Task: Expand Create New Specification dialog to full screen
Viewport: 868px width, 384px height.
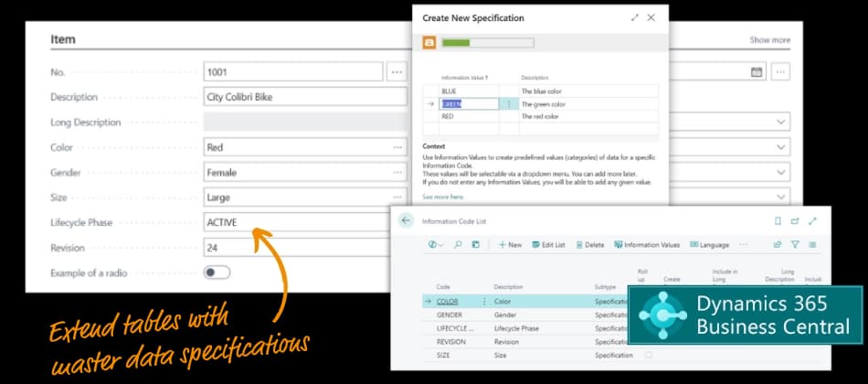Action: 634,17
